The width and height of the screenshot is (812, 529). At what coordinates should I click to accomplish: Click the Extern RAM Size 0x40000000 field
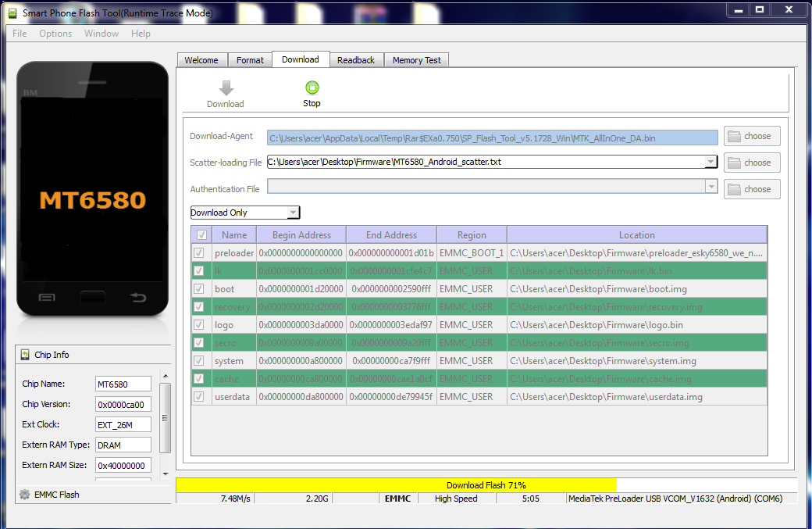[123, 465]
